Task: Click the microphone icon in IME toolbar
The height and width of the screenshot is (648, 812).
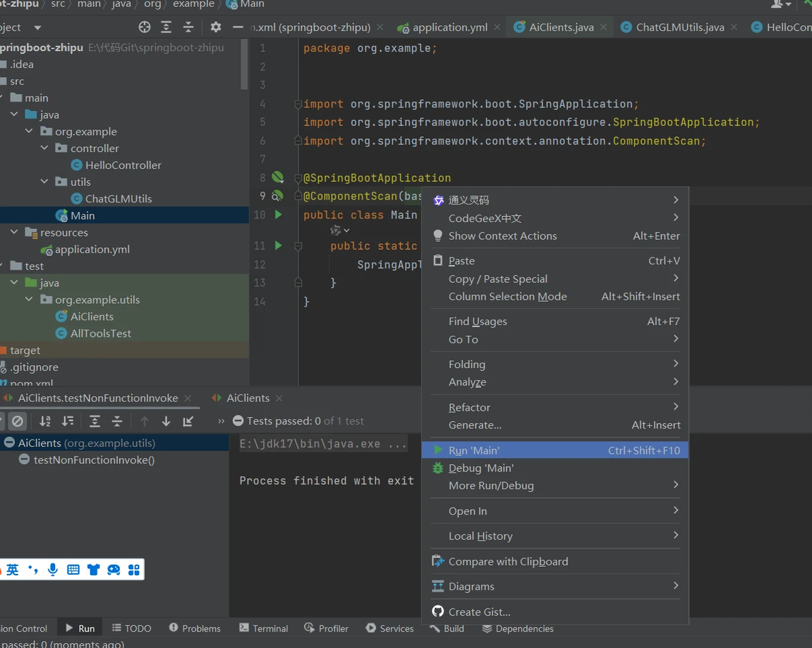Action: click(52, 570)
